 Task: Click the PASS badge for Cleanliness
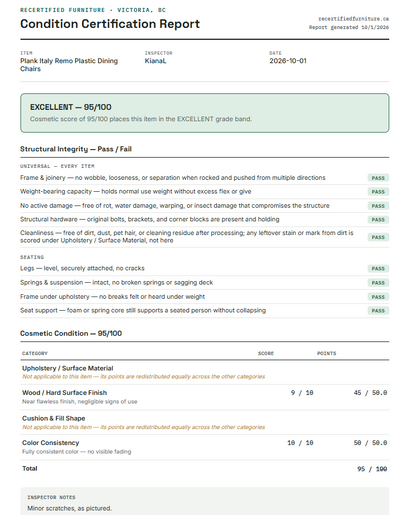(378, 237)
